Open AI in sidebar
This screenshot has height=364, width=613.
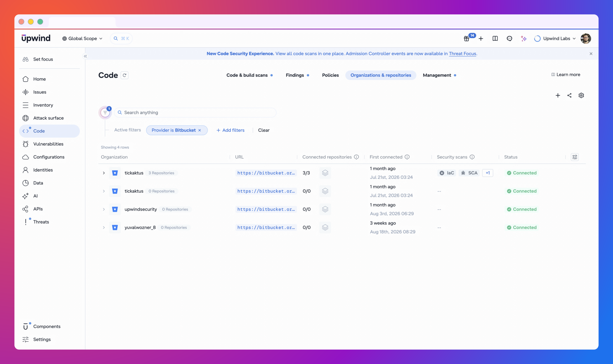point(49,196)
